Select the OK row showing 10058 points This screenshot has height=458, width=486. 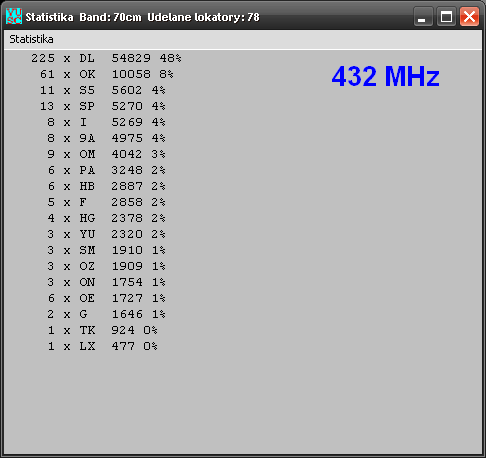(x=107, y=74)
